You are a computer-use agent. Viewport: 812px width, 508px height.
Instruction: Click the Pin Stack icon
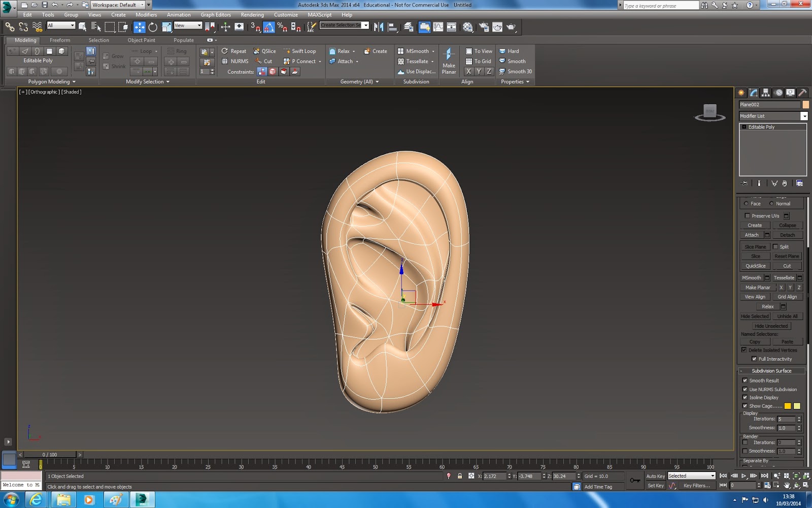coord(744,183)
